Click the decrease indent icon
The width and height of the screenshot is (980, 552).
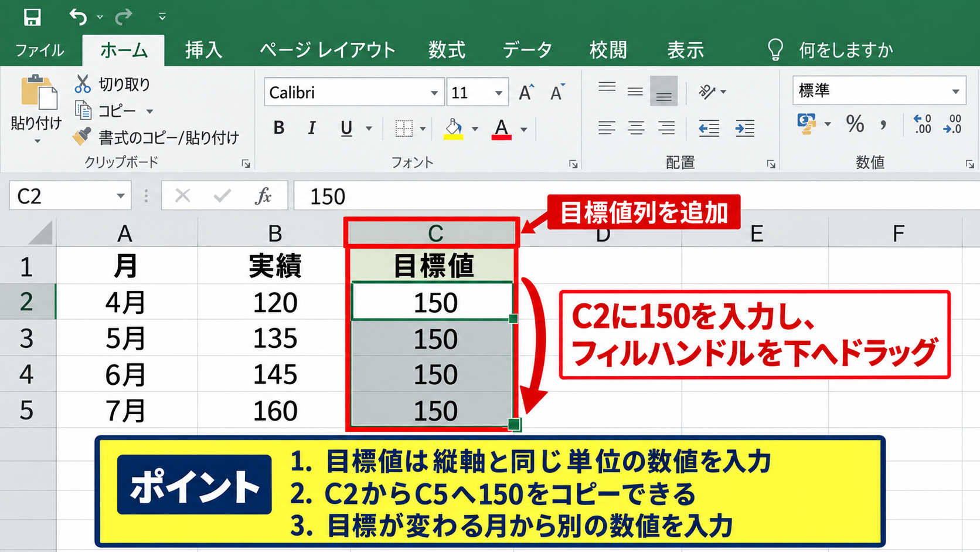tap(709, 128)
